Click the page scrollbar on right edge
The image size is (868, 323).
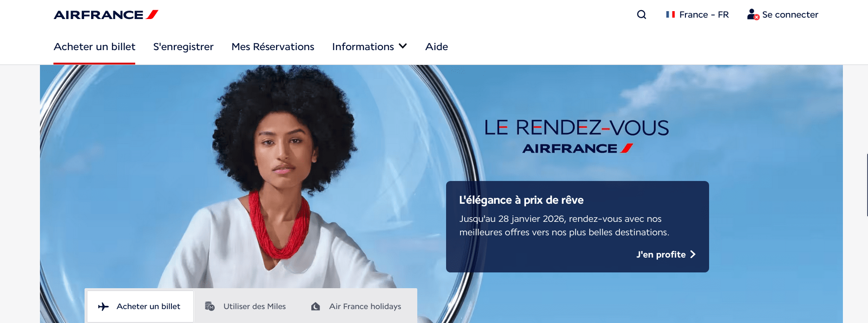(867, 185)
